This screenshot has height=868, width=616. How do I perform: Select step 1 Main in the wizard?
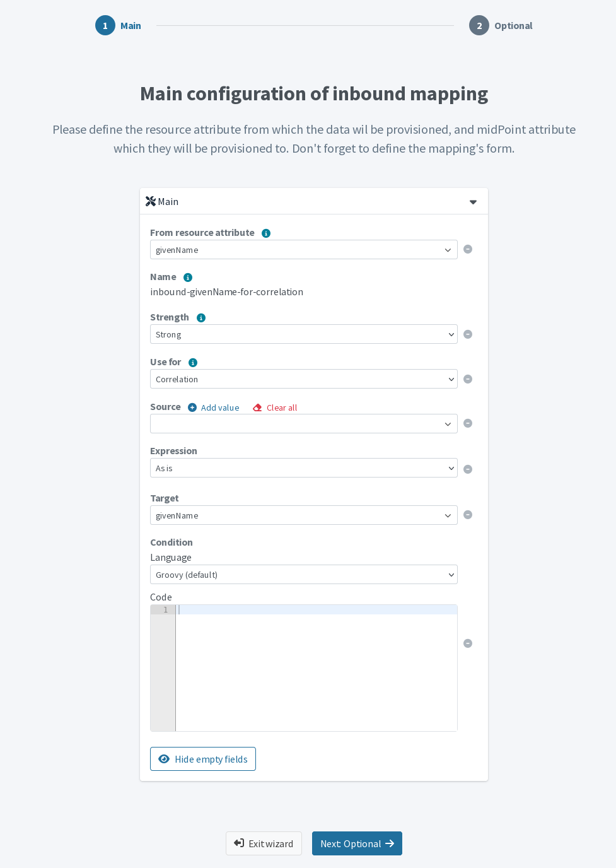click(105, 25)
